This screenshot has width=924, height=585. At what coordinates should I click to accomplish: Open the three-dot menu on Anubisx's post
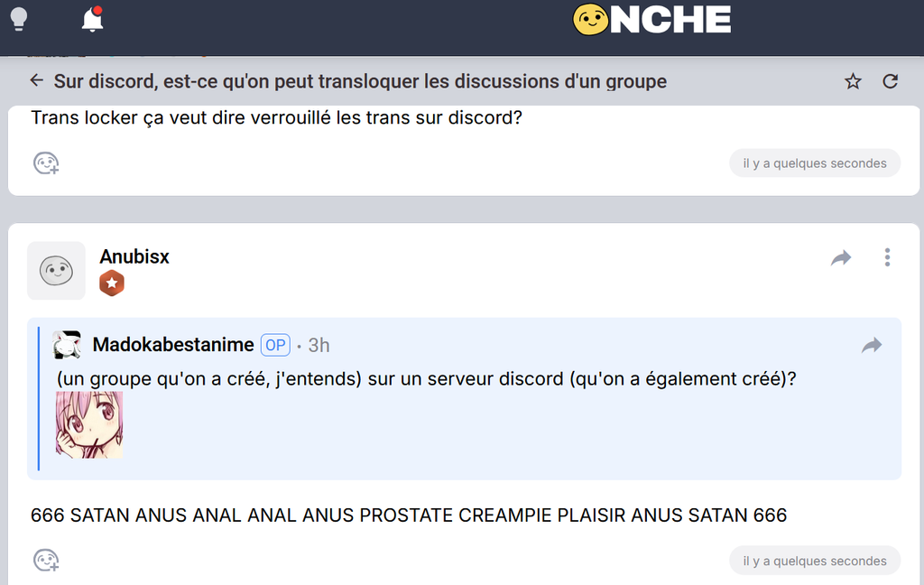887,257
